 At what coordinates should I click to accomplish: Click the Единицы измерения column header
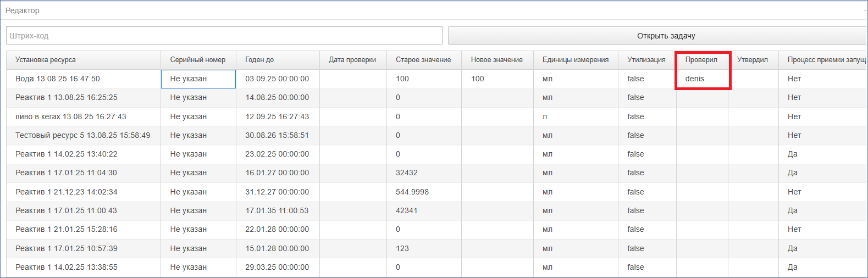(x=576, y=60)
